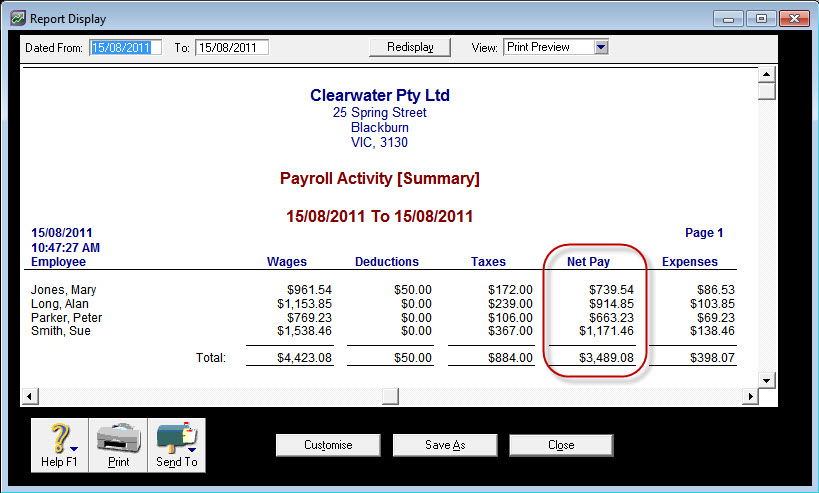Click Report Display title bar icon

coord(18,18)
